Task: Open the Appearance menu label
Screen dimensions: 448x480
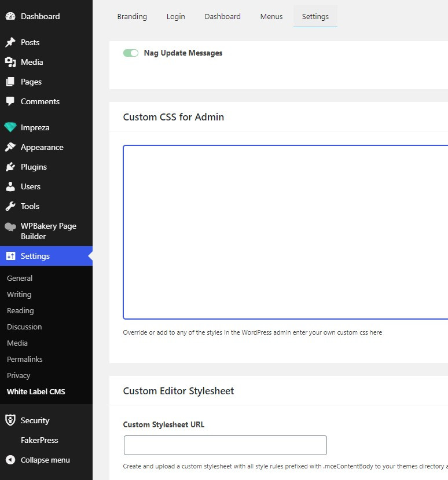Action: point(42,147)
